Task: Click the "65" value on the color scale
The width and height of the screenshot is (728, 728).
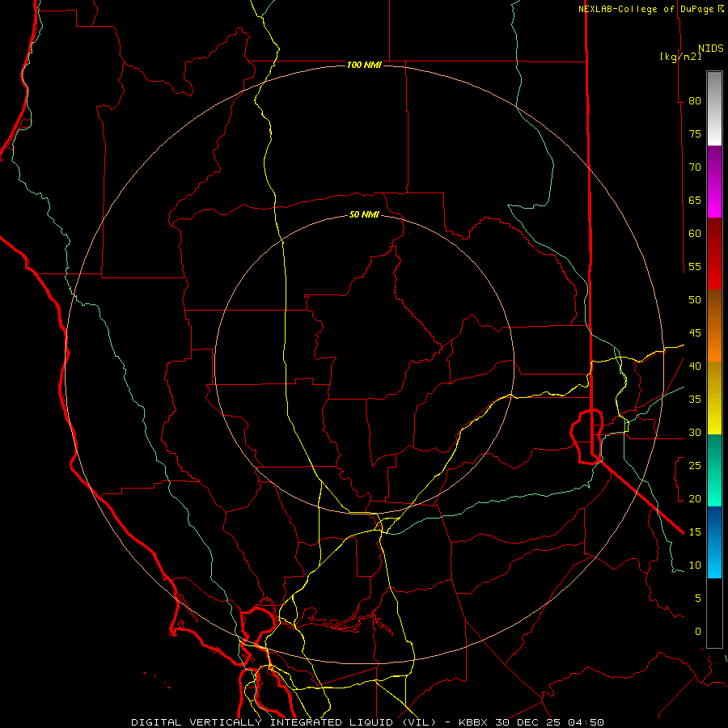Action: click(695, 200)
